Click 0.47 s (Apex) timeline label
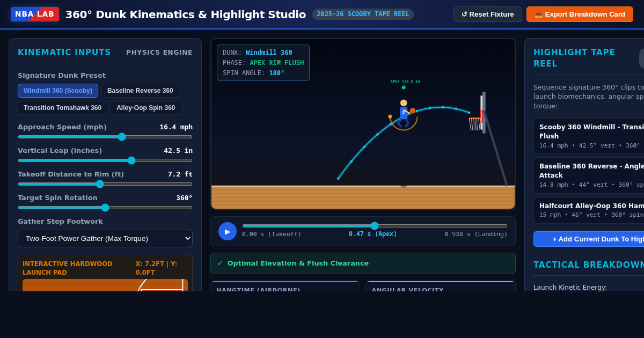This screenshot has width=644, height=338. [373, 234]
